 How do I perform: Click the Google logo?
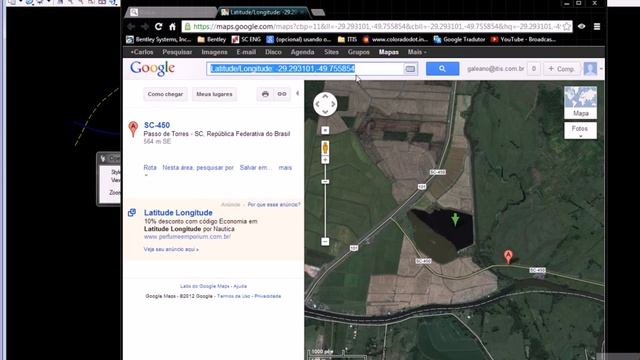pos(152,69)
